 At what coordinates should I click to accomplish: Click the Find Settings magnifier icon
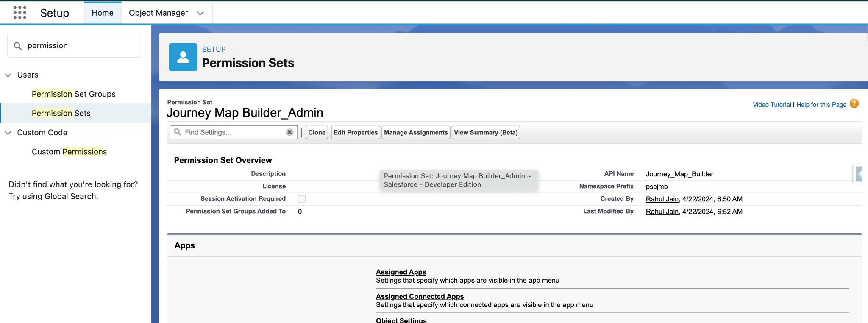tap(178, 132)
